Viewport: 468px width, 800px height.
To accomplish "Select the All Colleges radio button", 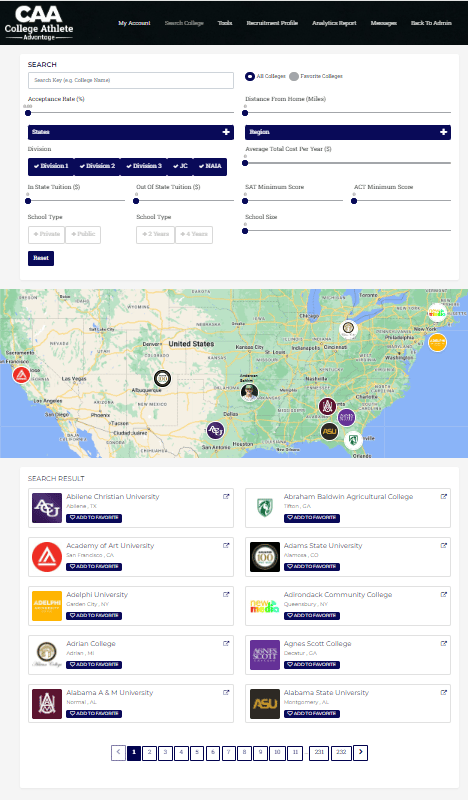I will pos(250,76).
